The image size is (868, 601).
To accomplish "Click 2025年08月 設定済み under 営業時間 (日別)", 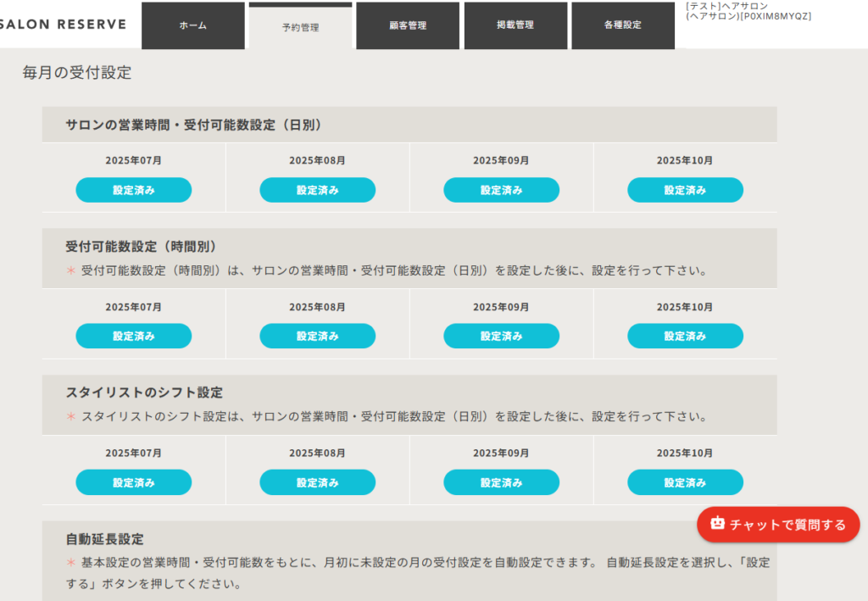I will (x=317, y=190).
